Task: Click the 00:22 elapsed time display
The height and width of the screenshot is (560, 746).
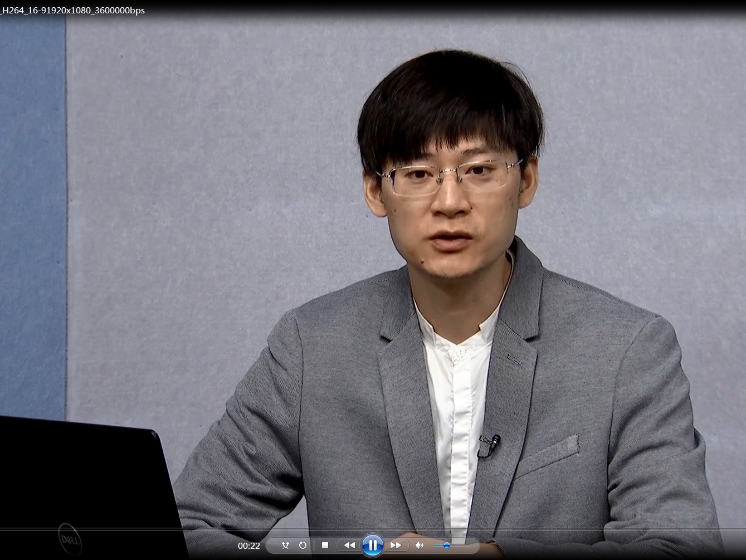Action: tap(249, 546)
